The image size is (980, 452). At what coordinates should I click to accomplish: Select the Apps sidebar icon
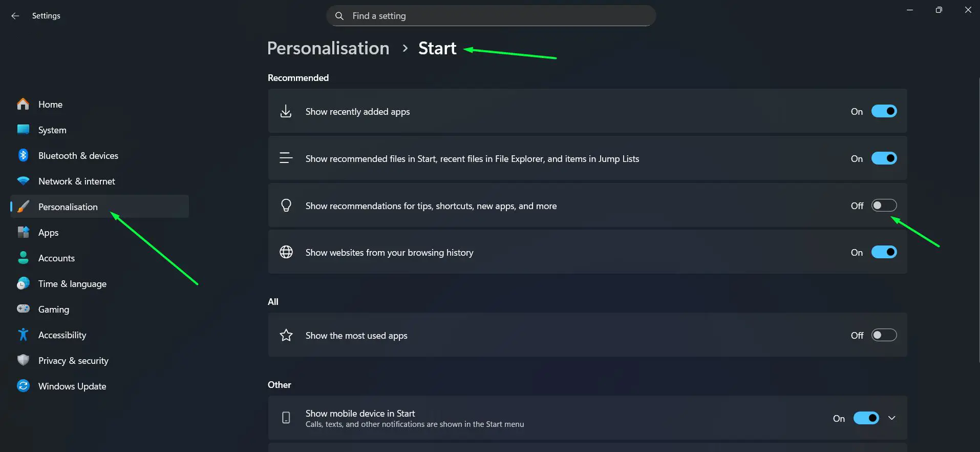23,232
